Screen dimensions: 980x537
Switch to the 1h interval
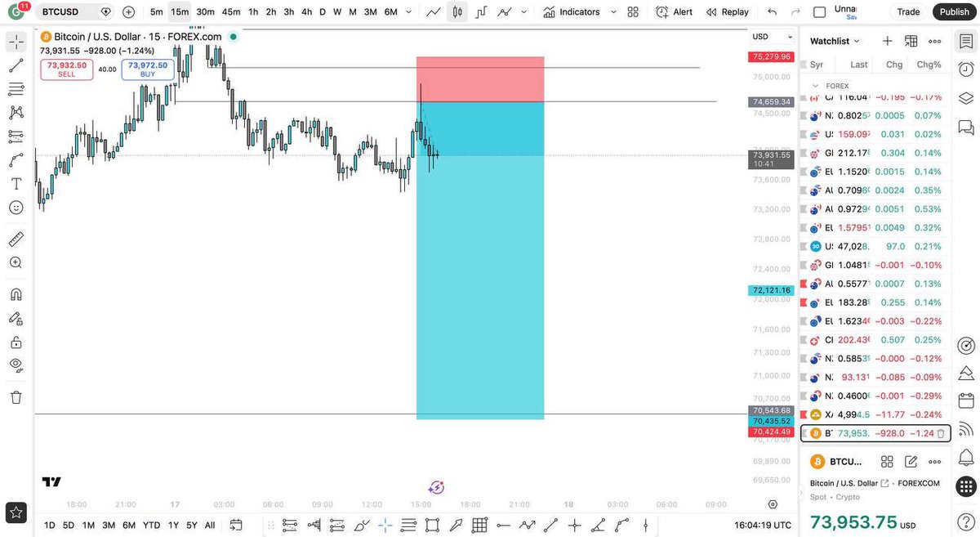pos(253,12)
